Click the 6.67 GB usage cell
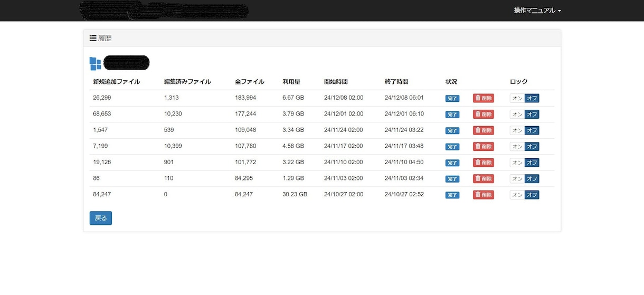Screen dimensions: 644x295 [x=293, y=98]
